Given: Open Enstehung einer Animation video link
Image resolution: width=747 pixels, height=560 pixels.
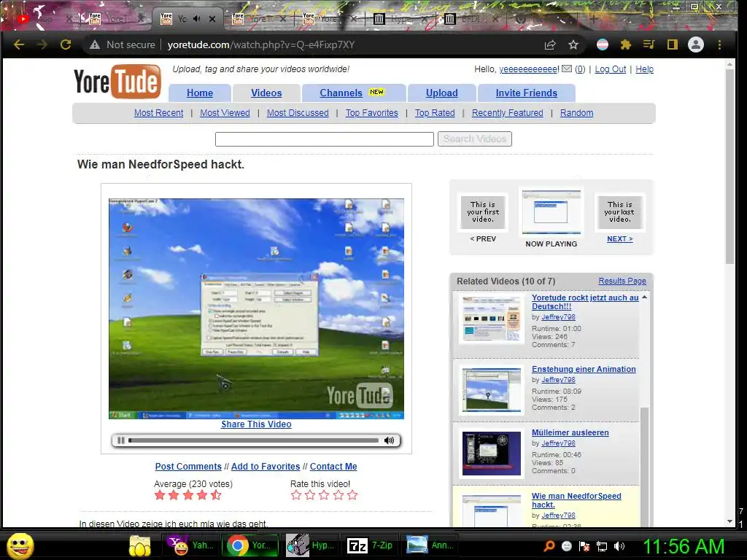Looking at the screenshot, I should click(584, 369).
